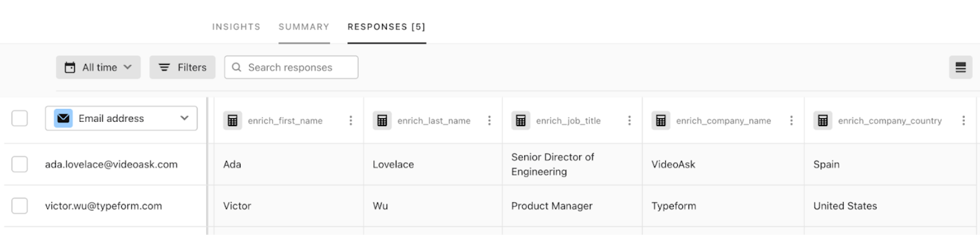Screen dimensions: 980x235
Task: Open the three-dot menu for enrich_last_name
Action: (489, 121)
